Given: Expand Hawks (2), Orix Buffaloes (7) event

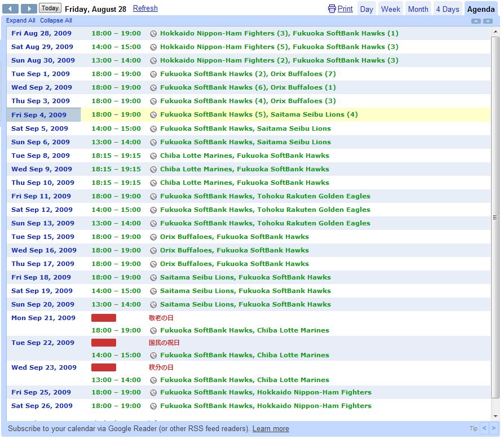Looking at the screenshot, I should 248,74.
